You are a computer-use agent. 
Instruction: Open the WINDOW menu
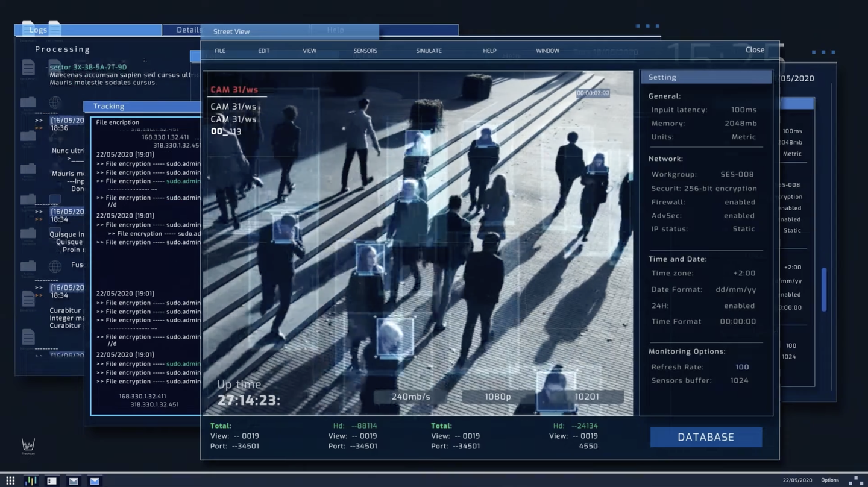click(548, 51)
